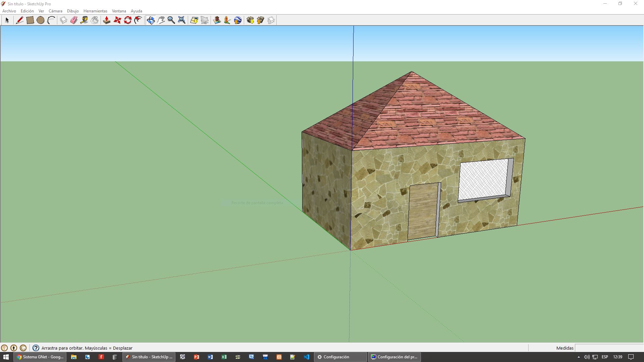
Task: Click the status bar help question icon
Action: pyautogui.click(x=36, y=348)
